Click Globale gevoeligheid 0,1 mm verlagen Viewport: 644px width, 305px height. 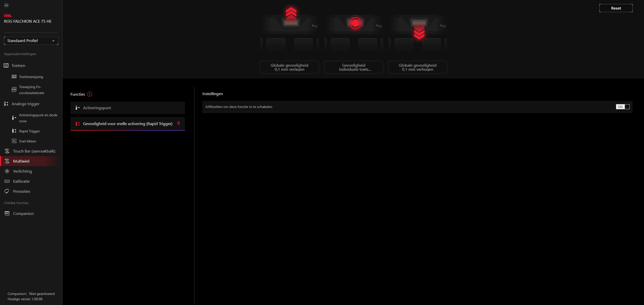click(289, 67)
